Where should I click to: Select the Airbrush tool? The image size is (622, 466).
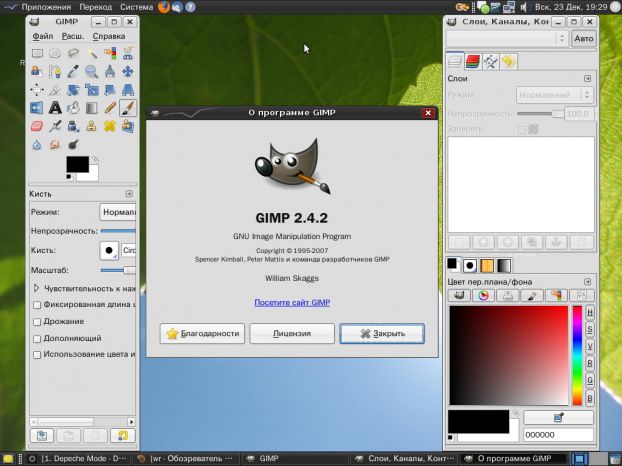(55, 126)
